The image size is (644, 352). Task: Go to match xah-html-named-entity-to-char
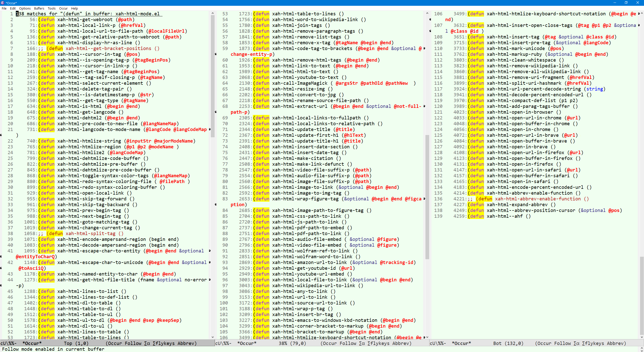97,274
